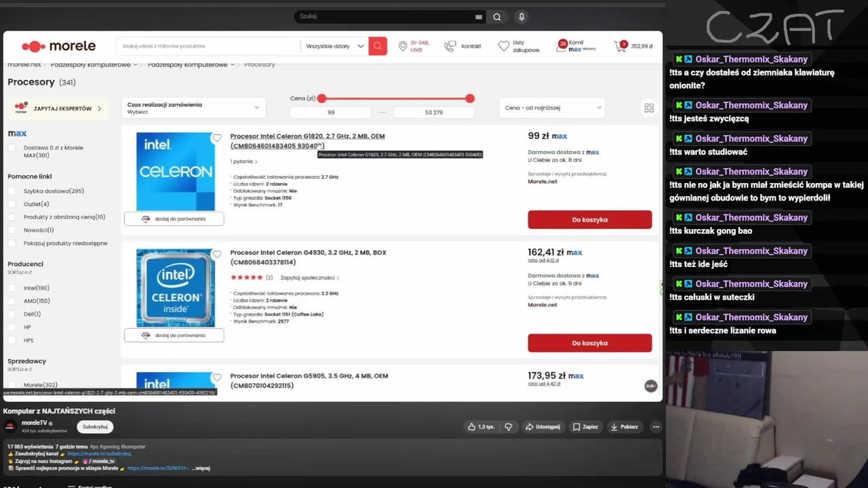Check Nowości(1) filter
The height and width of the screenshot is (488, 868).
click(12, 230)
